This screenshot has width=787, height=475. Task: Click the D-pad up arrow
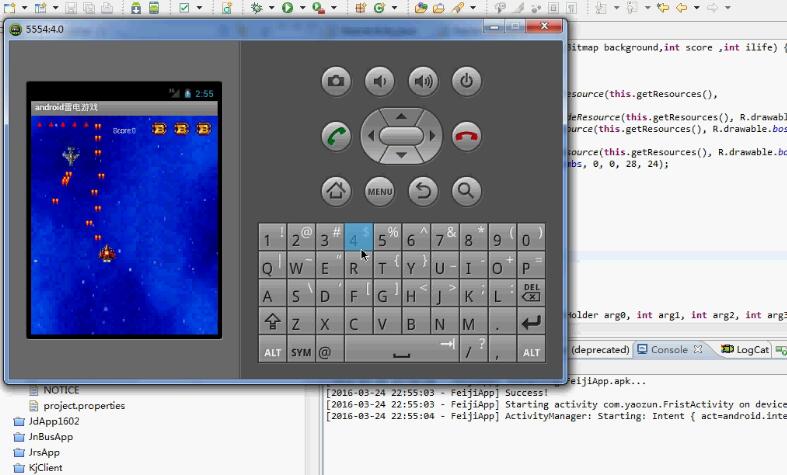point(401,116)
